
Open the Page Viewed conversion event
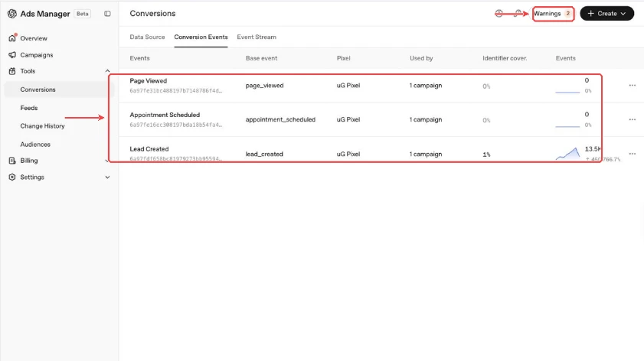pyautogui.click(x=149, y=81)
